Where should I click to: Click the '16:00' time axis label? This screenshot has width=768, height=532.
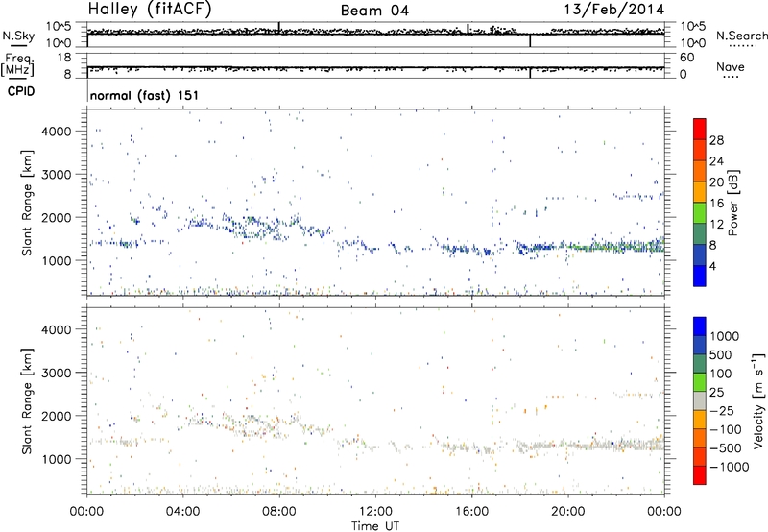[471, 512]
